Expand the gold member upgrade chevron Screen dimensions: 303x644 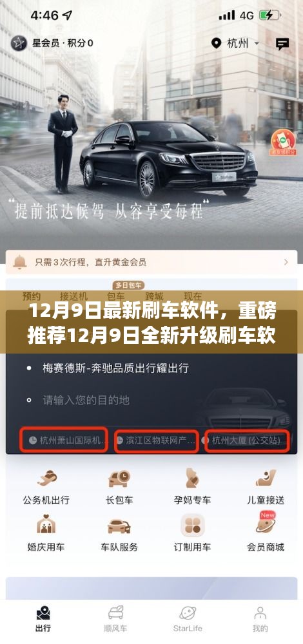(x=286, y=261)
